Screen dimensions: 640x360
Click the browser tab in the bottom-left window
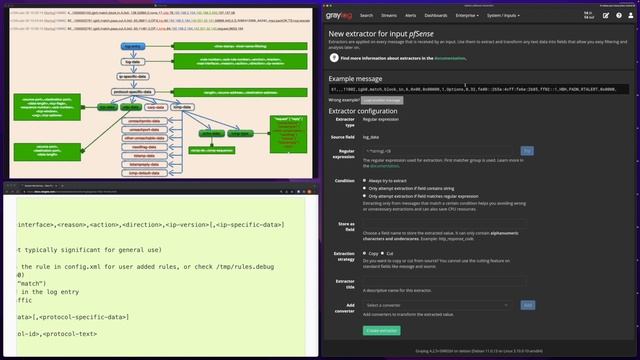[39, 186]
